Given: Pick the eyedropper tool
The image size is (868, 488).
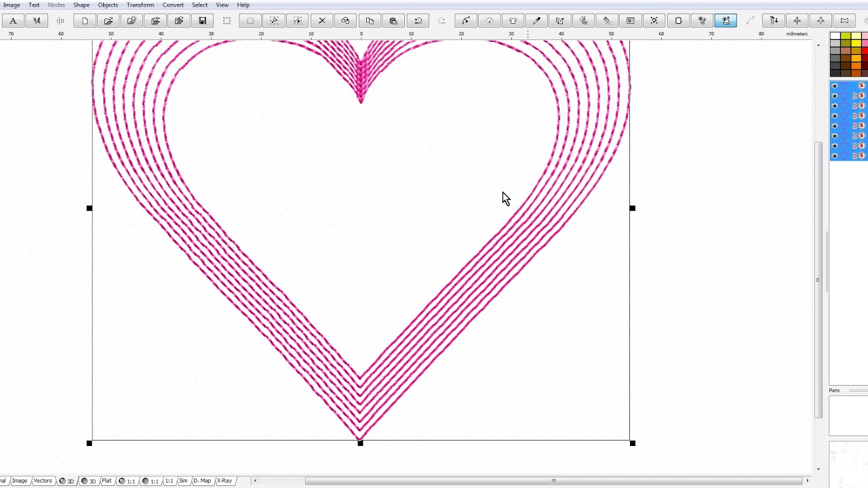Looking at the screenshot, I should (536, 20).
